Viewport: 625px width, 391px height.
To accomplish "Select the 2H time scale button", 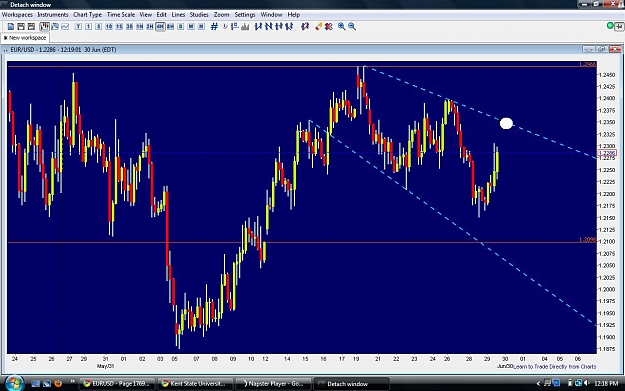I will 150,27.
